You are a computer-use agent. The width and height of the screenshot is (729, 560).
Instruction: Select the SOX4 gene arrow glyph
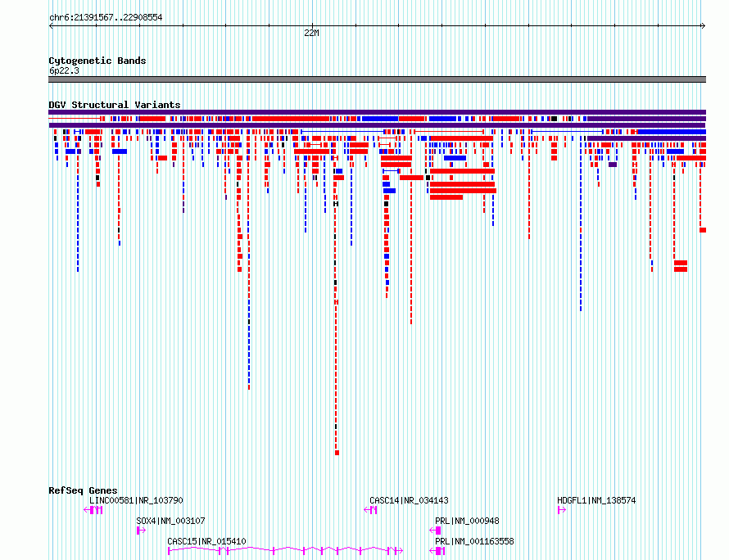coord(142,531)
